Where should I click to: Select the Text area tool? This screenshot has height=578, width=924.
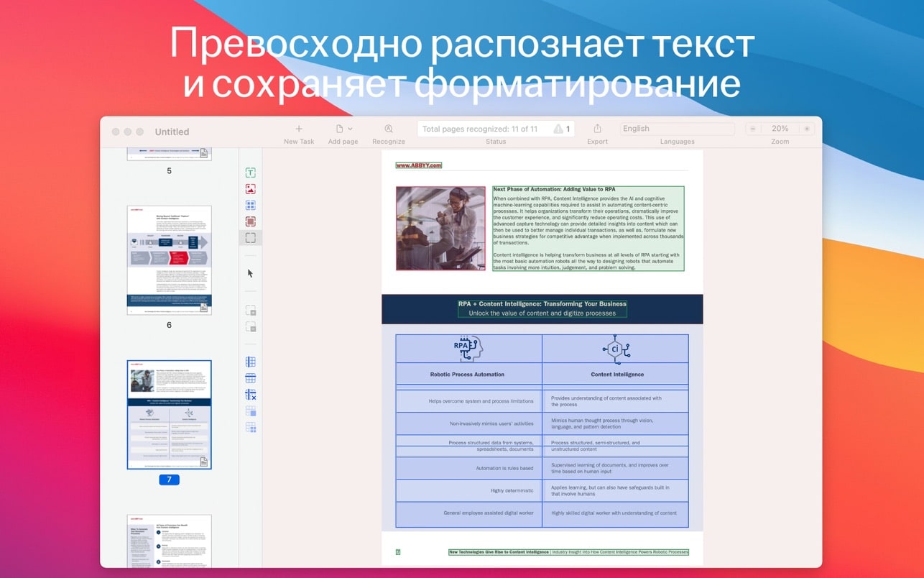coord(250,173)
